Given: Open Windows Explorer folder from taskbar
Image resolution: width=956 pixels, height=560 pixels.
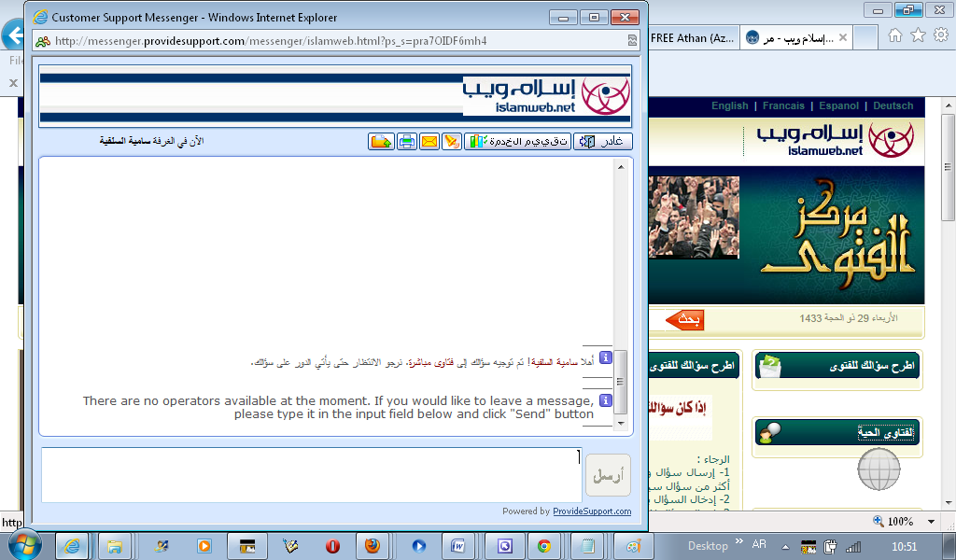Looking at the screenshot, I should (x=115, y=546).
